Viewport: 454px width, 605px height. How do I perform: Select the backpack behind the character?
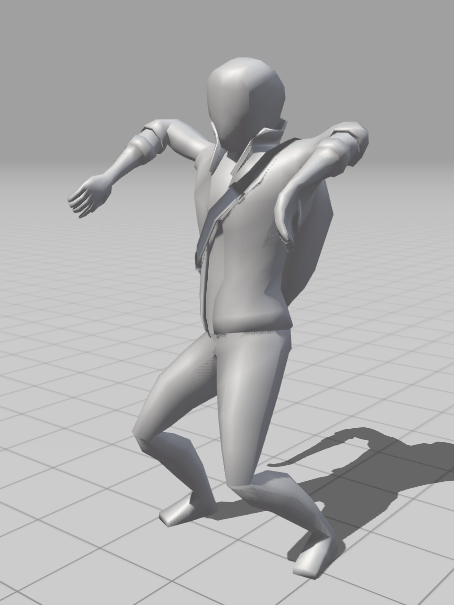click(311, 239)
